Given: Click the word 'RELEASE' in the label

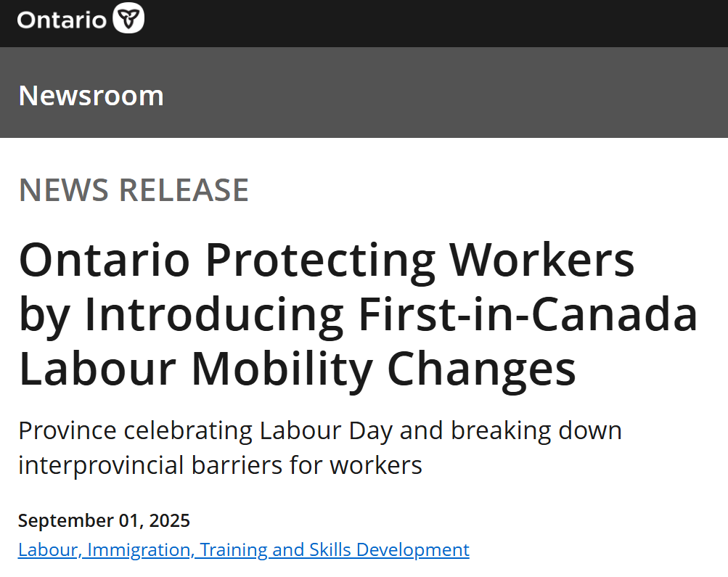Looking at the screenshot, I should (184, 190).
